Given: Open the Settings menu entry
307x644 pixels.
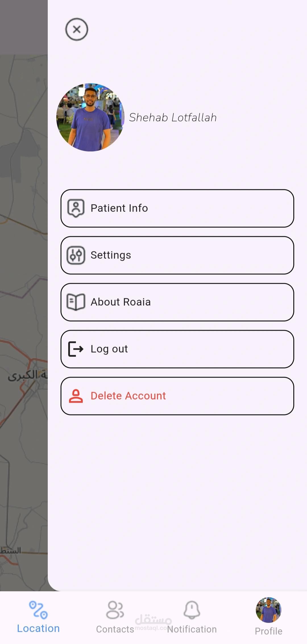Looking at the screenshot, I should pyautogui.click(x=177, y=255).
